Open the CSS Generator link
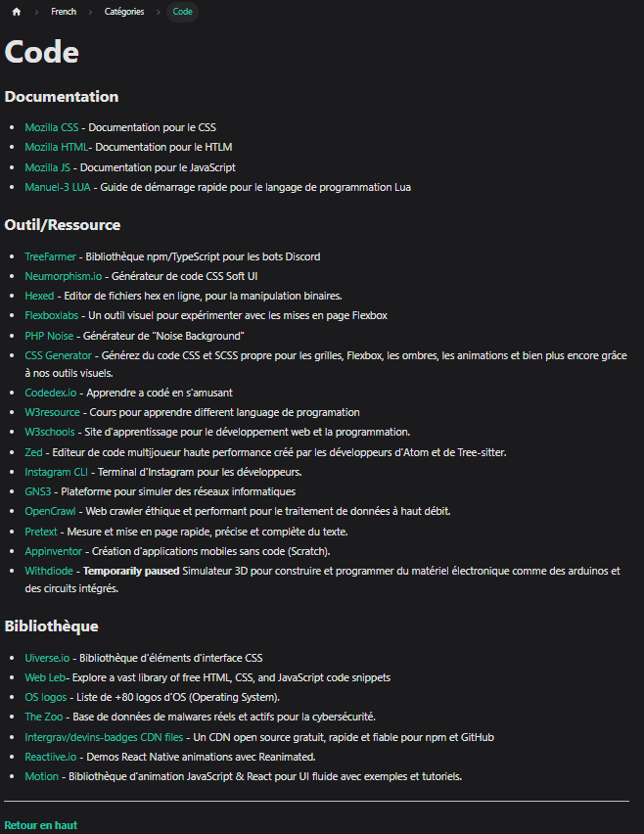644x834 pixels. coord(58,356)
